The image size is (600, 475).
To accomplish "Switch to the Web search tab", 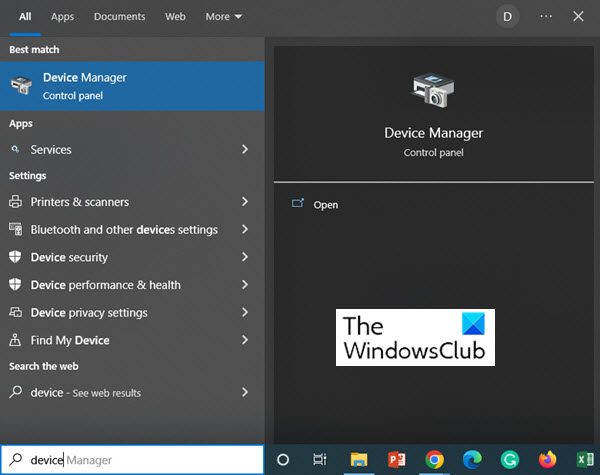I will [x=175, y=17].
